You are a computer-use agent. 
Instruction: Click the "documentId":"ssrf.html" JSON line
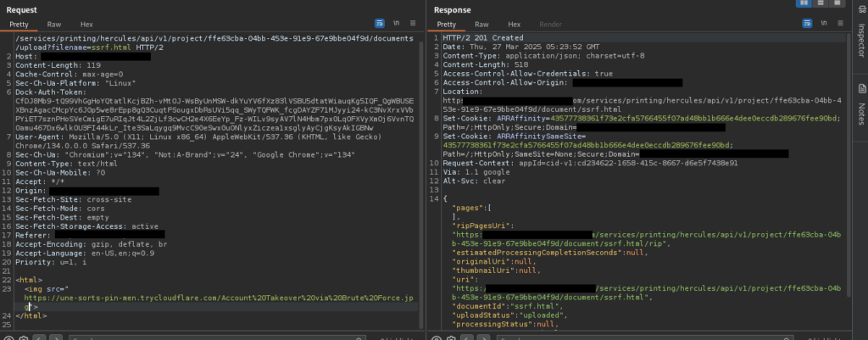(509, 306)
